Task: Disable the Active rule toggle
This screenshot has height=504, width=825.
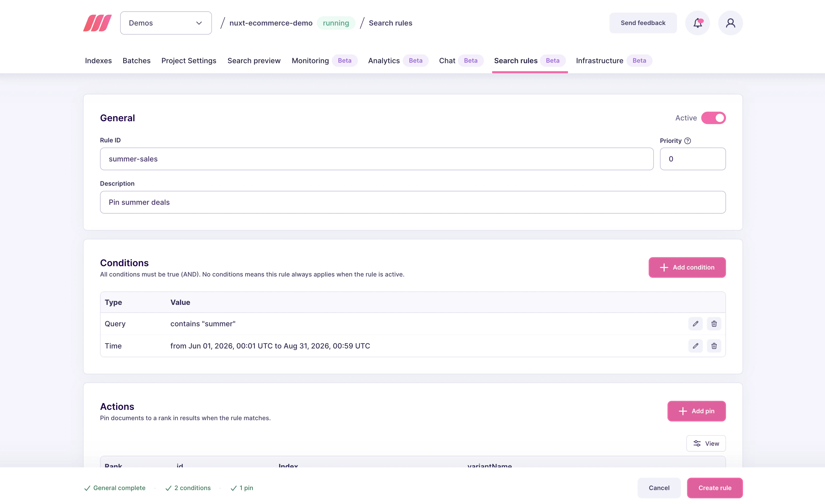Action: (x=714, y=118)
